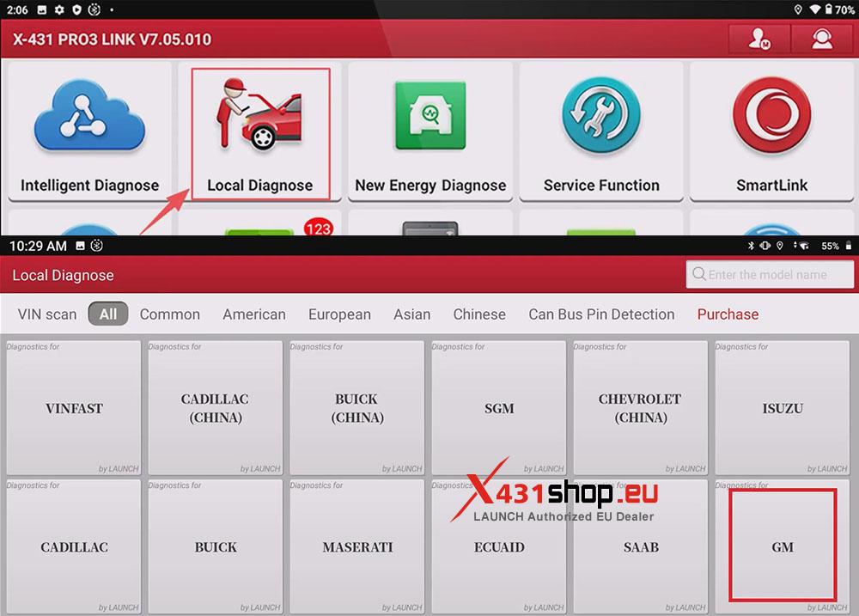Open user account icon in top header
Image resolution: width=859 pixels, height=616 pixels.
pos(759,39)
